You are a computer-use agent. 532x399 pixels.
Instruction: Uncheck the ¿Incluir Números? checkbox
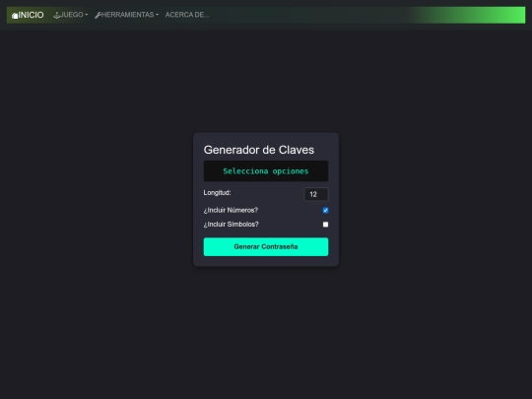click(326, 211)
